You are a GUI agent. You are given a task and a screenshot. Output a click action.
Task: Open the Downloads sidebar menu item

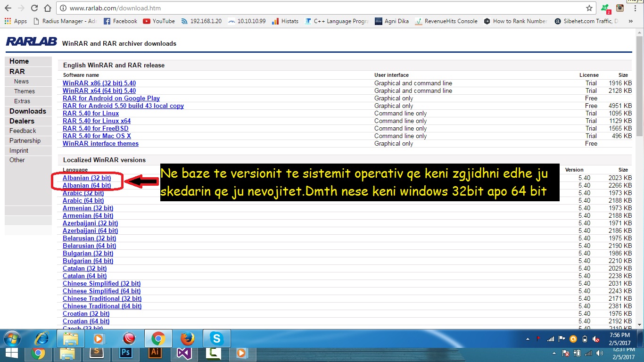click(x=28, y=111)
